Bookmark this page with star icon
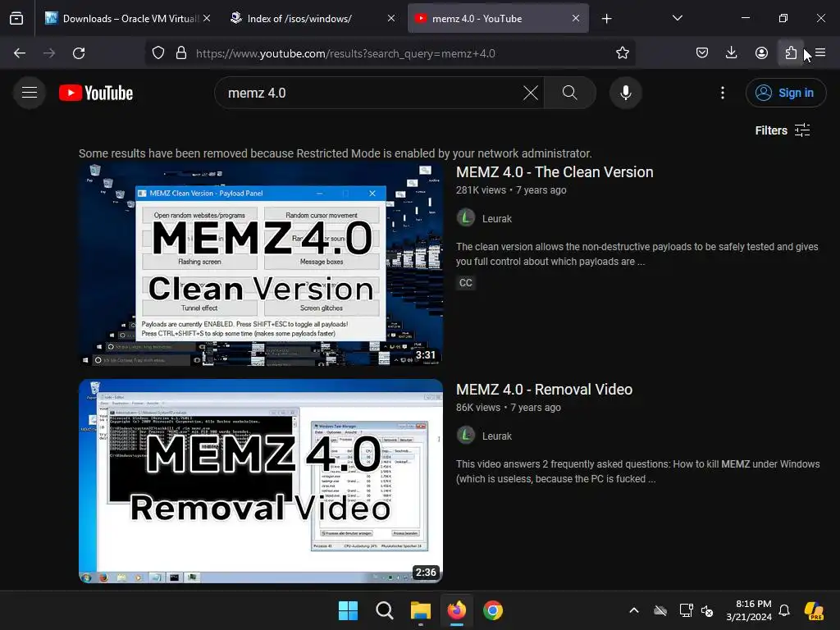The image size is (840, 630). pyautogui.click(x=622, y=53)
